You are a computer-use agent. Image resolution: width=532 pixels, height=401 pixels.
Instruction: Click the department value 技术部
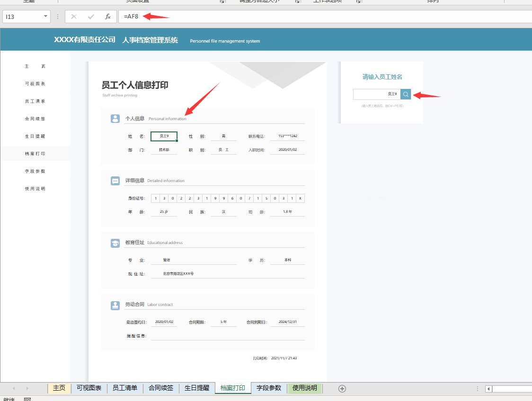(164, 149)
